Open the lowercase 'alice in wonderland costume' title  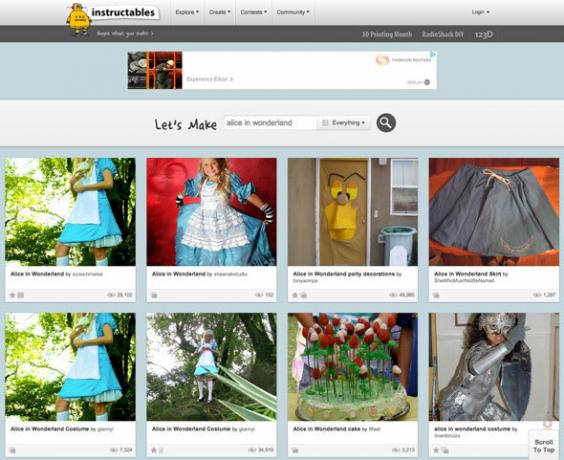[x=472, y=429]
